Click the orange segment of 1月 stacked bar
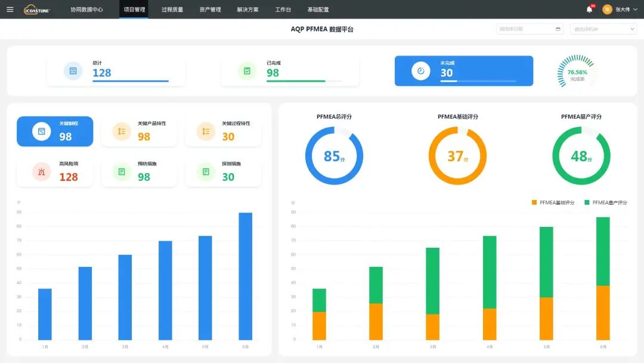This screenshot has width=644, height=363. tap(319, 326)
